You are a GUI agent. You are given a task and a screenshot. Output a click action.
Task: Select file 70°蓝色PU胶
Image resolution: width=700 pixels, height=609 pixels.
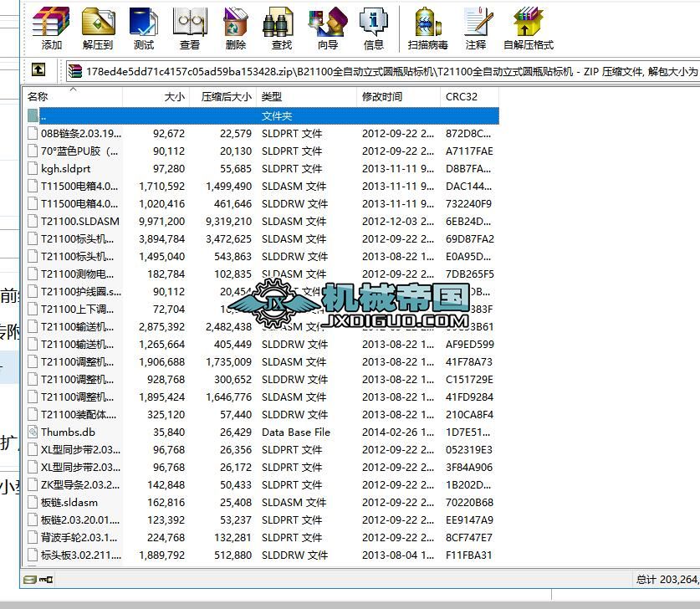(263, 151)
